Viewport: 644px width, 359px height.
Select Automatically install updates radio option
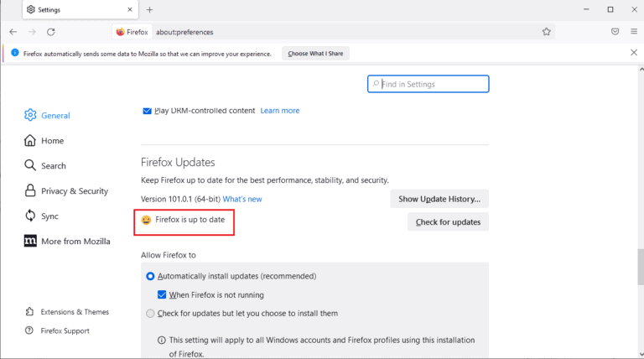pyautogui.click(x=151, y=276)
